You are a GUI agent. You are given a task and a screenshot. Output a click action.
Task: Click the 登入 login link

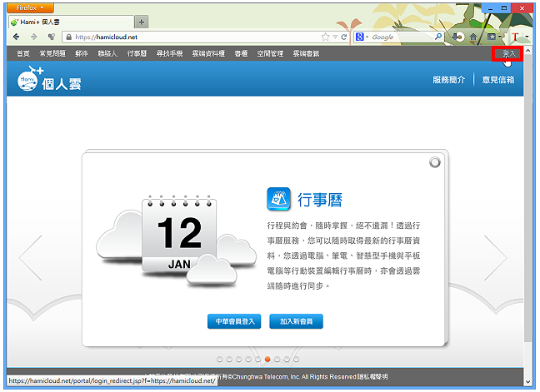point(508,53)
